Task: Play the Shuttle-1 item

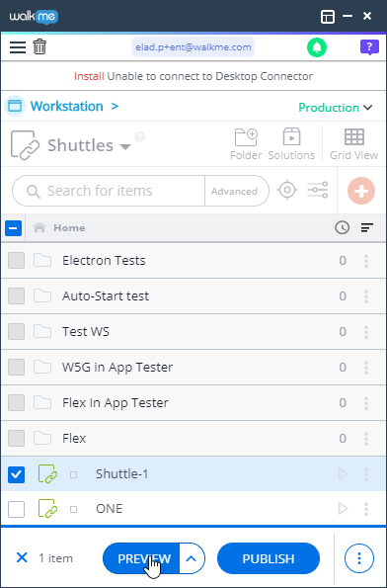Action: pyautogui.click(x=343, y=474)
